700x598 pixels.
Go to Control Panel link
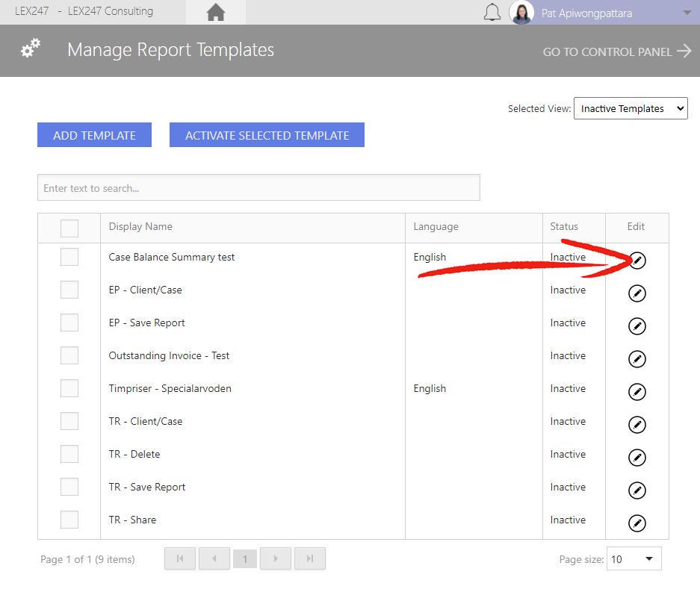[x=617, y=52]
